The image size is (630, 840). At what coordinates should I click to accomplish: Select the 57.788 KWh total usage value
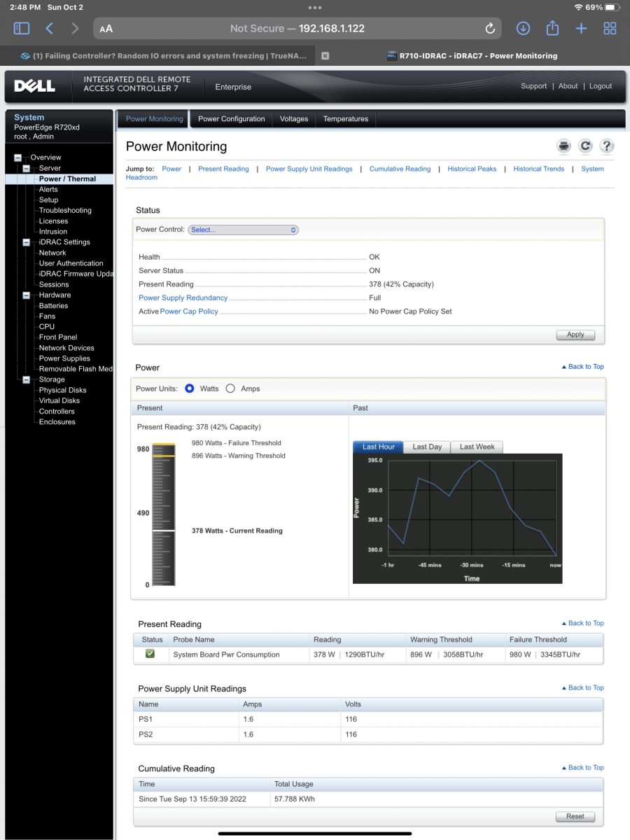tap(295, 799)
